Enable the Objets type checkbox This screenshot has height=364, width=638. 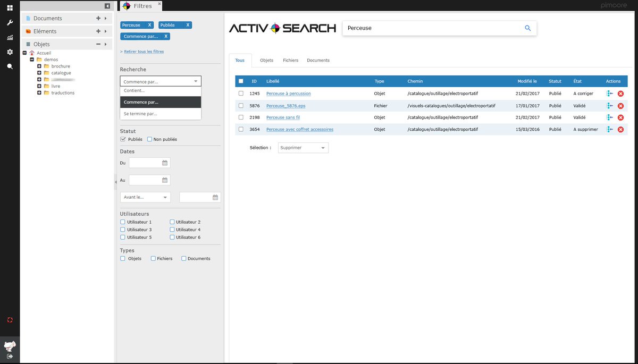(x=123, y=259)
